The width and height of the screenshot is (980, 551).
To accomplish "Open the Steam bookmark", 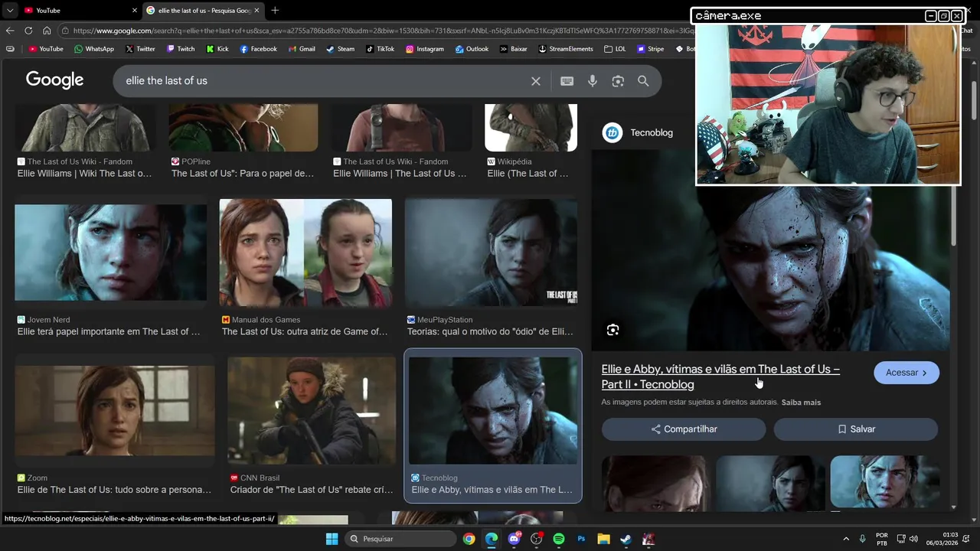I will (341, 49).
